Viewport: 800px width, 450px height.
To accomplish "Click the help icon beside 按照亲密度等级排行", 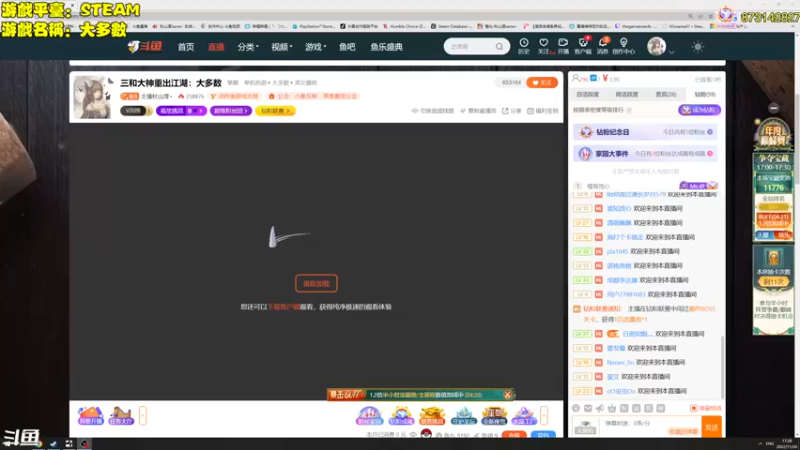I will tap(629, 110).
